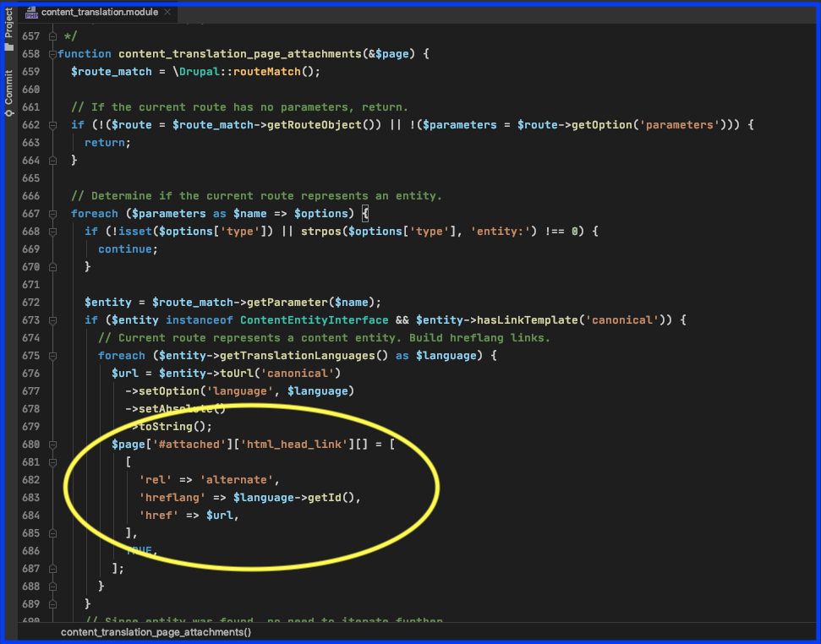Image resolution: width=821 pixels, height=644 pixels.
Task: Click the fold marker beside line 687
Action: 52,568
